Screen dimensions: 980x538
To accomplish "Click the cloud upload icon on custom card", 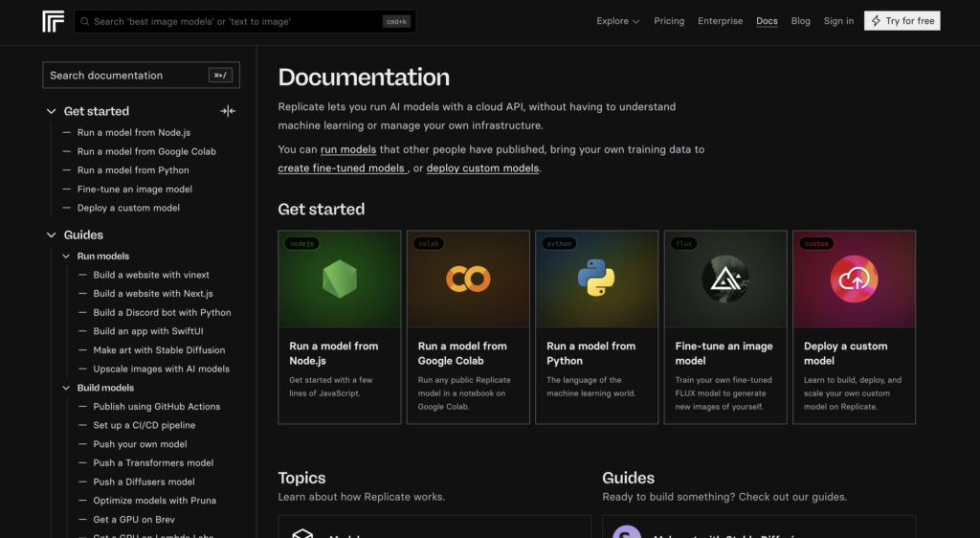I will pyautogui.click(x=855, y=280).
